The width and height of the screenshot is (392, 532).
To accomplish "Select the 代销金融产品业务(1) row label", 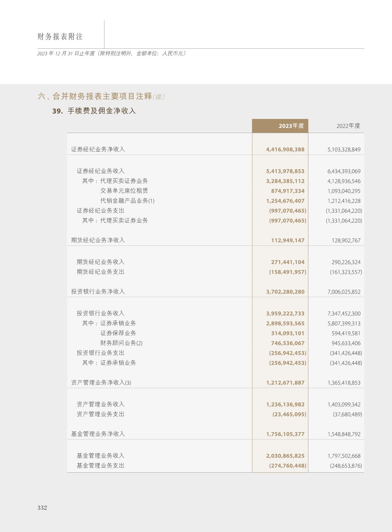I will [127, 201].
